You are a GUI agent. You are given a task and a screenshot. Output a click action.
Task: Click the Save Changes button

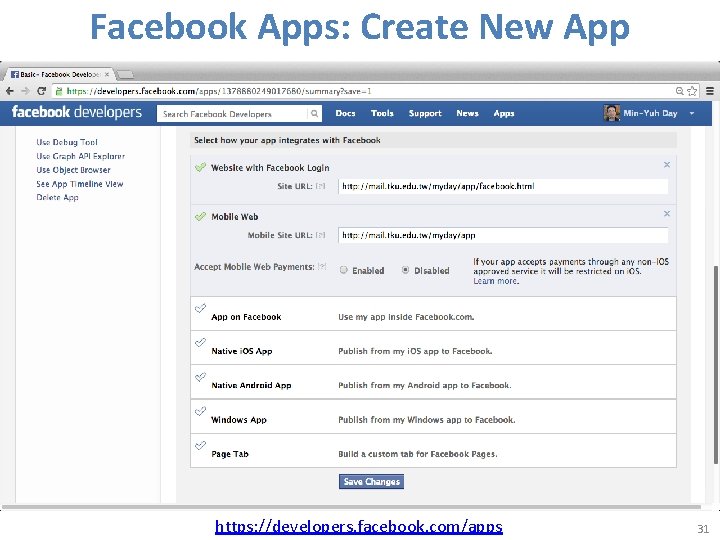click(x=371, y=482)
